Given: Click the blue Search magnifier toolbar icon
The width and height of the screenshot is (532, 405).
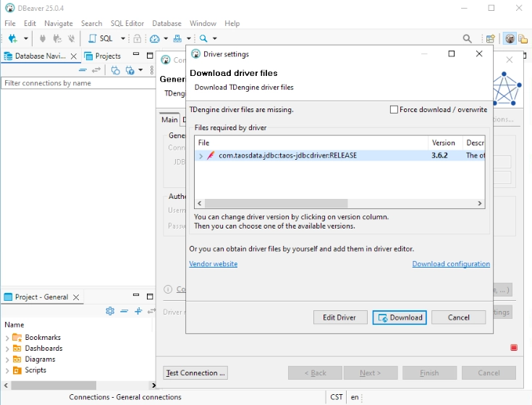Looking at the screenshot, I should click(203, 38).
